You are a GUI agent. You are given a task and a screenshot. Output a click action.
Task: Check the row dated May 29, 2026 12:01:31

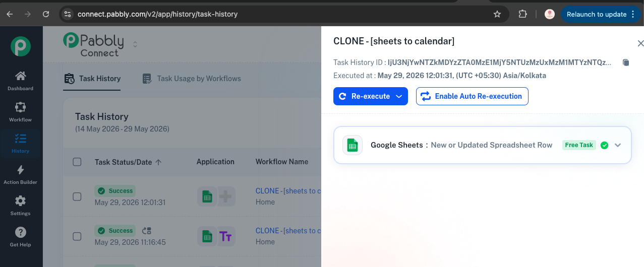(77, 196)
